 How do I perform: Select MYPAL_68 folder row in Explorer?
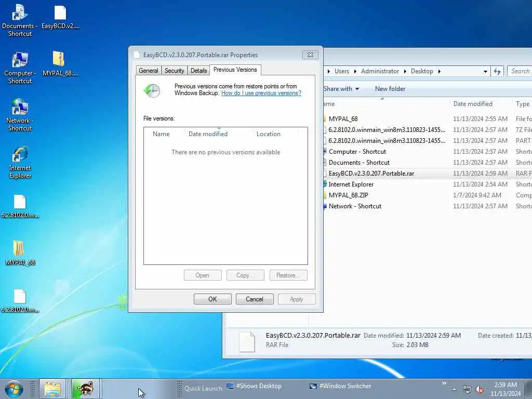(x=428, y=119)
